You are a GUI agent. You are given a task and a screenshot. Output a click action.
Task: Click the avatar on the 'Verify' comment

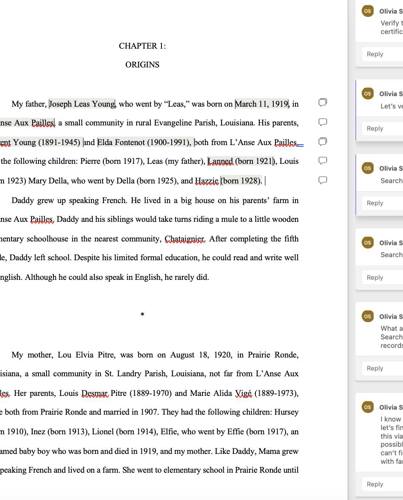point(367,11)
